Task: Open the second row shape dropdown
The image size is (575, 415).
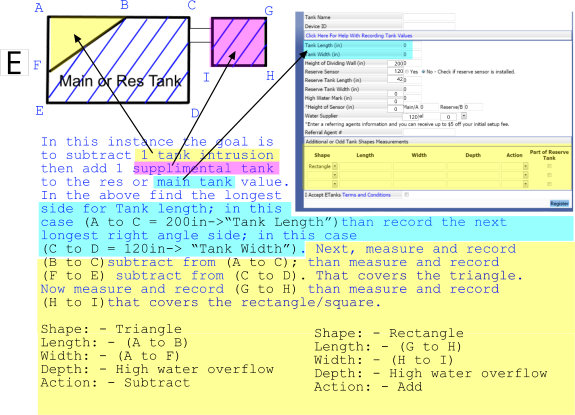Action: point(335,175)
